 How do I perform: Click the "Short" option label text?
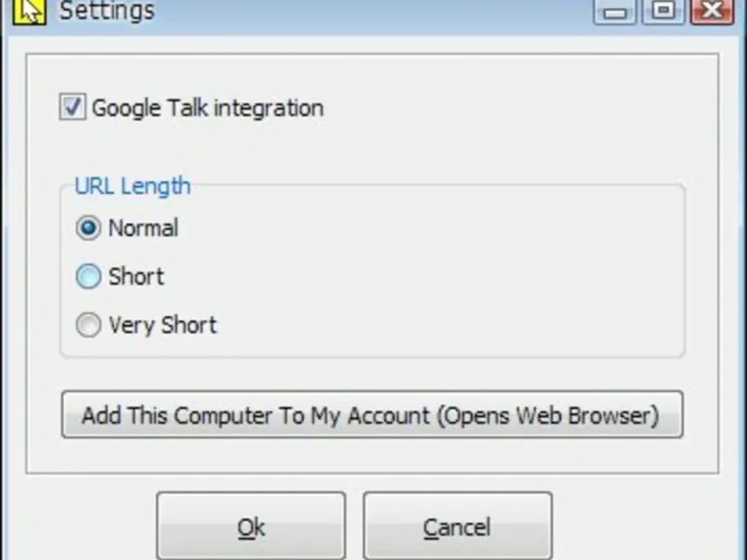click(136, 277)
